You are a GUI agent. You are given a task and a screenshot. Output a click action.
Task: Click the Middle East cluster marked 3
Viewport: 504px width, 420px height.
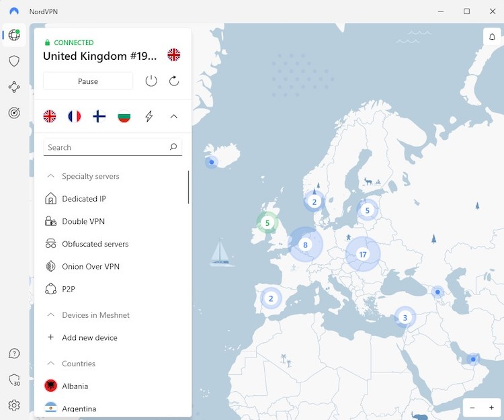pos(405,318)
